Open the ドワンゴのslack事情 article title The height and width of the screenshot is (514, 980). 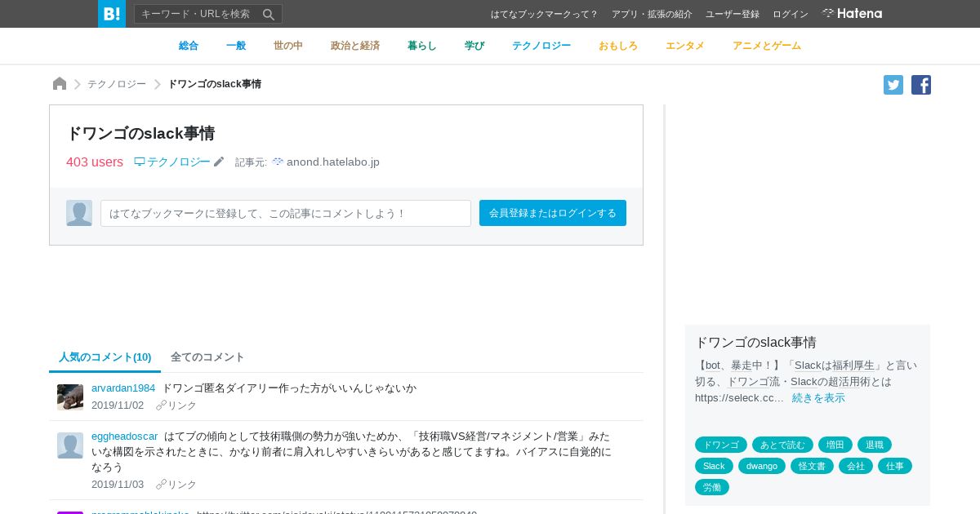pyautogui.click(x=140, y=134)
